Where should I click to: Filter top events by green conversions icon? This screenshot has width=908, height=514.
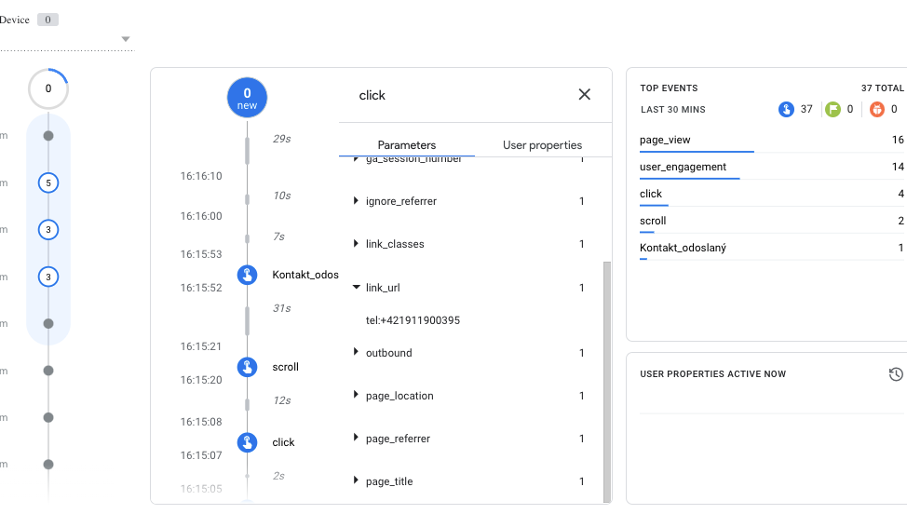[833, 109]
